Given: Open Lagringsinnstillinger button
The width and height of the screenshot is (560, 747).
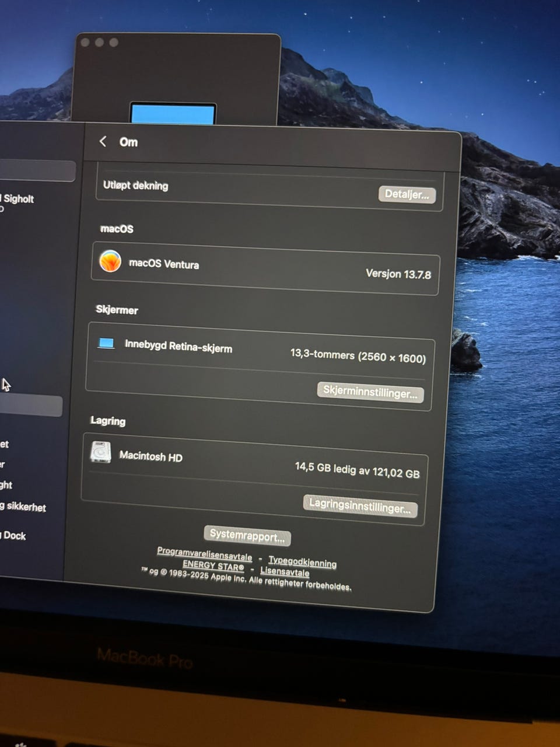Looking at the screenshot, I should click(x=360, y=505).
